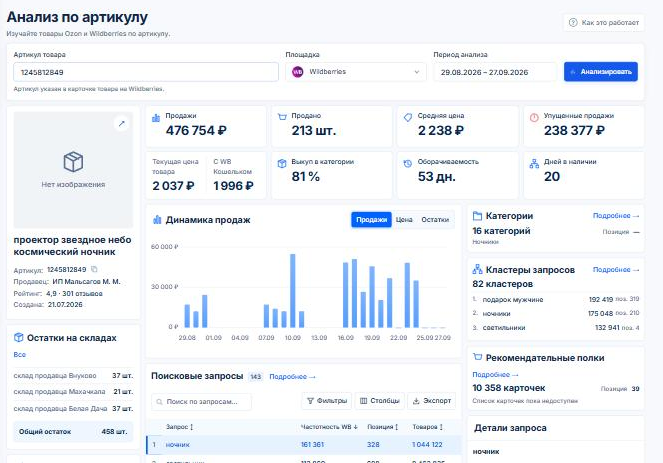Screen dimensions: 663x463
Task: Click products count 1 044 122
Action: click(x=427, y=445)
